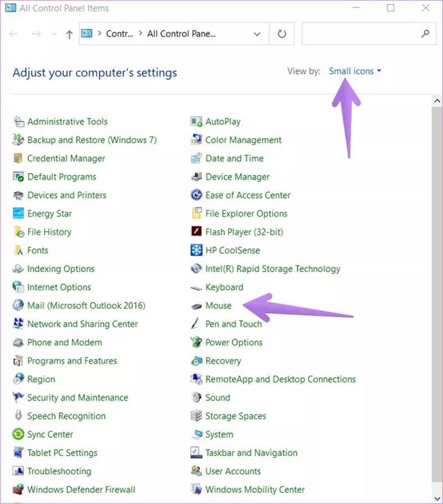Click the Control Panel title bar icon
This screenshot has height=504, width=443.
coord(11,8)
